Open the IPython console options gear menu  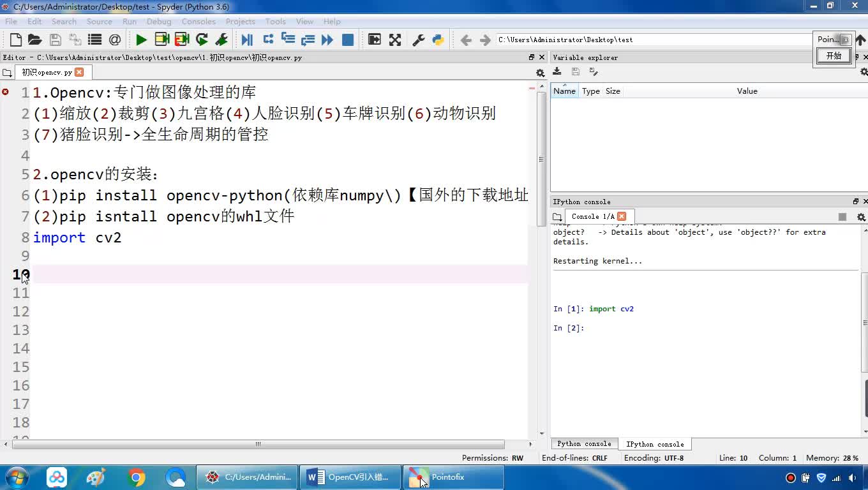coord(860,217)
